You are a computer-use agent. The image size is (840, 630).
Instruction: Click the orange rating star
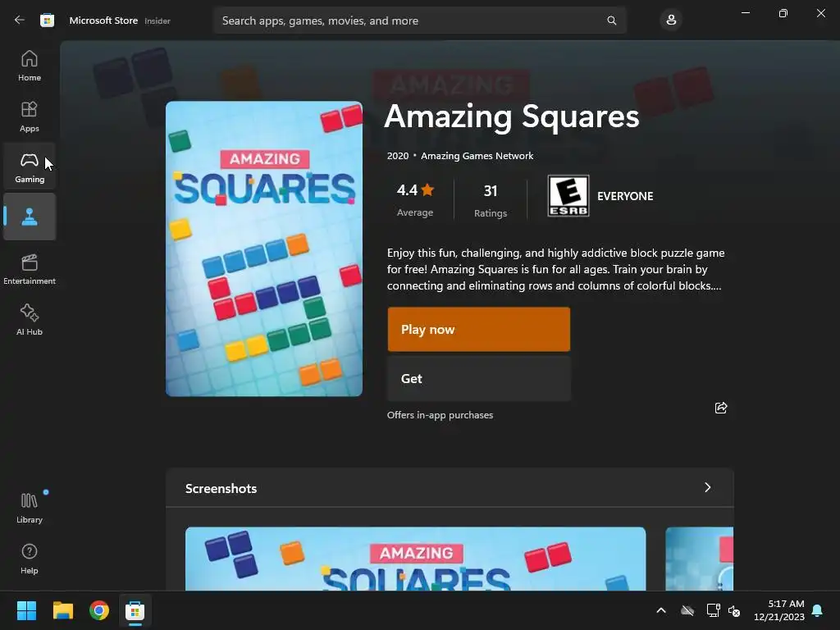(x=427, y=189)
